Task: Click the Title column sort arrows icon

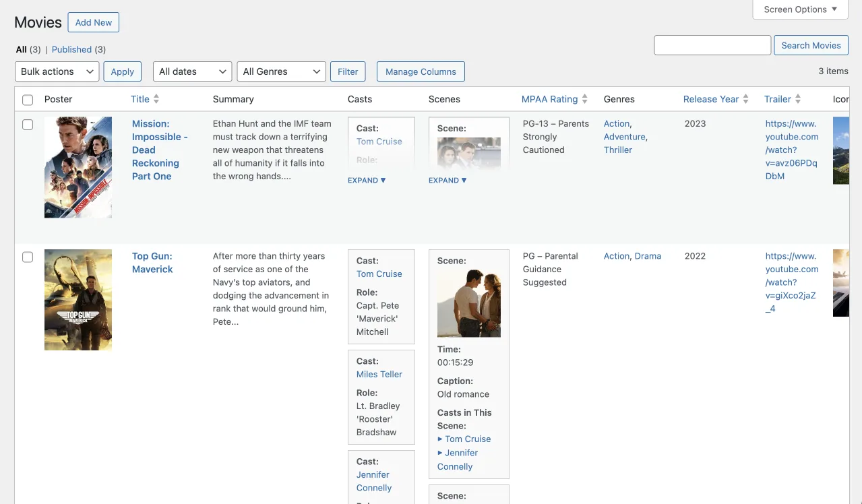Action: 156,99
